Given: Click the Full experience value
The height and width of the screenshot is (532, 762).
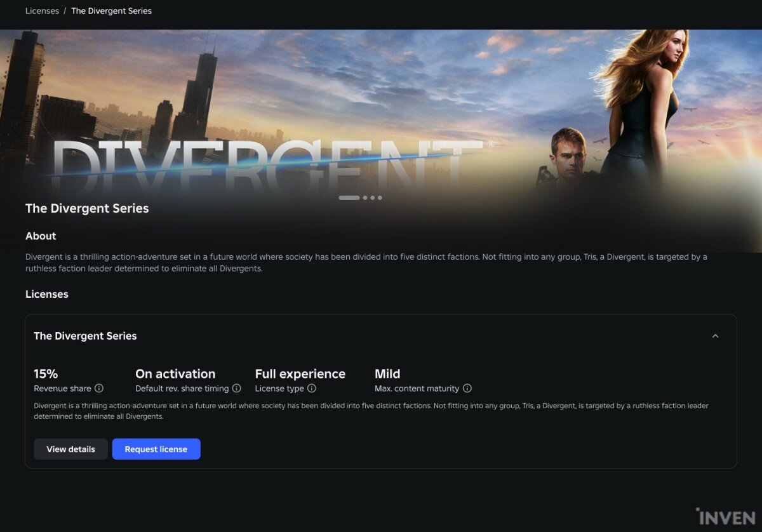Looking at the screenshot, I should tap(300, 374).
